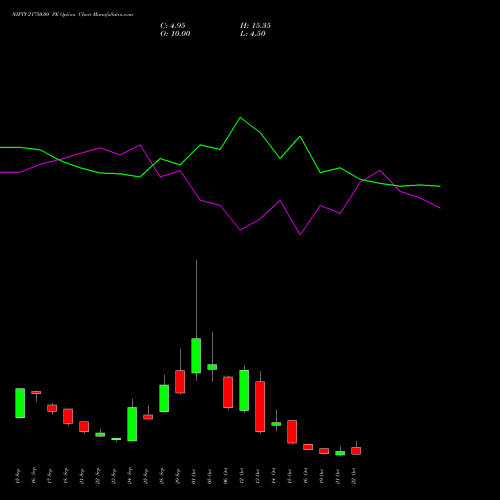Click the high value 'H: 15.35'
Screen dimensions: 500x500
[x=255, y=26]
